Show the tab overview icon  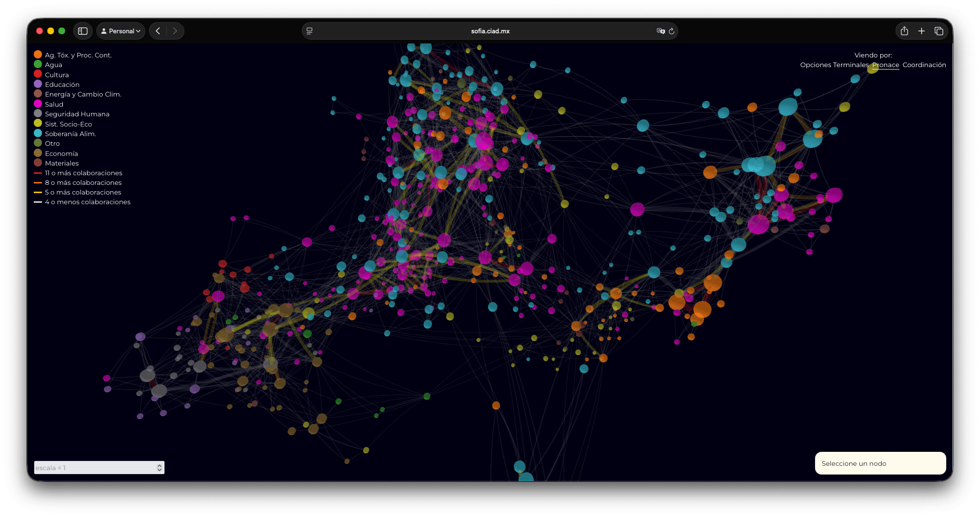939,31
